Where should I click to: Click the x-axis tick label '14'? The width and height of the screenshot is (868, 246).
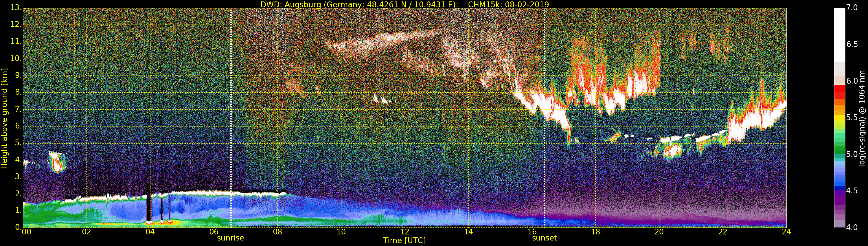(x=468, y=232)
